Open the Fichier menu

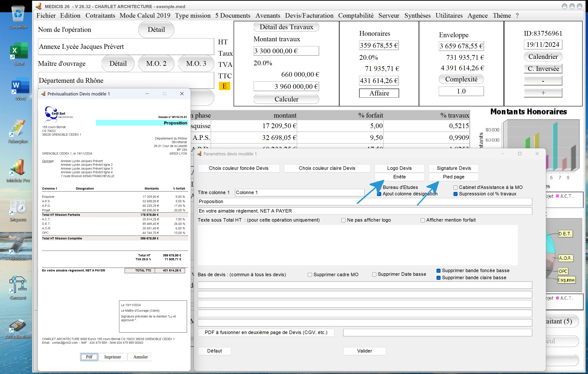coord(46,16)
